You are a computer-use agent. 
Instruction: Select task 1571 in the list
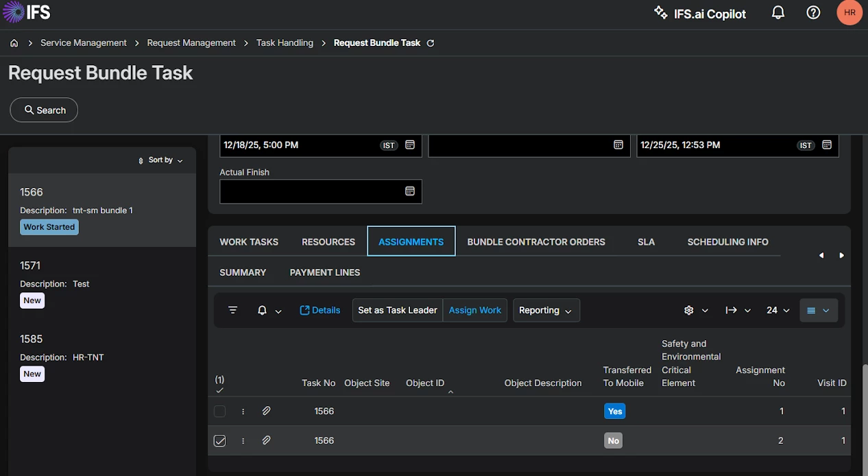click(x=101, y=283)
